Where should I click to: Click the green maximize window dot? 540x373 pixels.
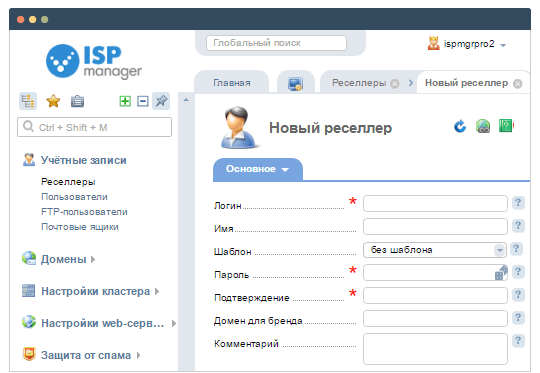tap(44, 20)
